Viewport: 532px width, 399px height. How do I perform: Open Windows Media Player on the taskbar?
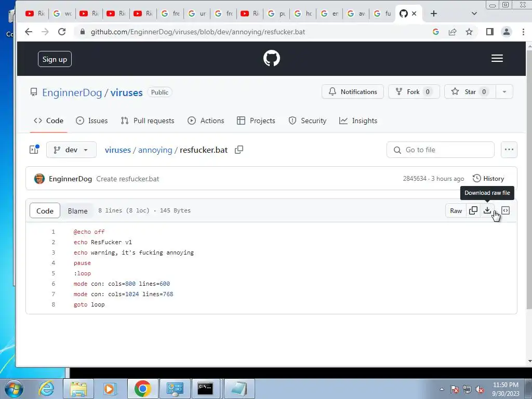point(110,389)
